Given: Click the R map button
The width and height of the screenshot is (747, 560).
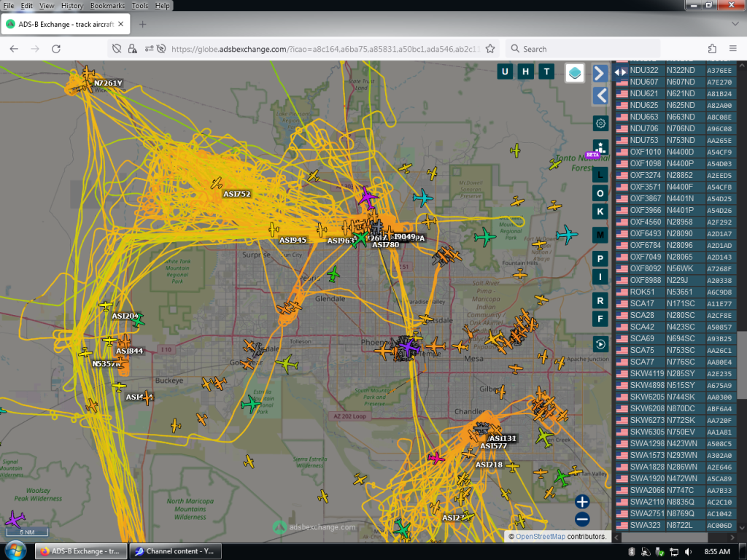Looking at the screenshot, I should [x=600, y=300].
